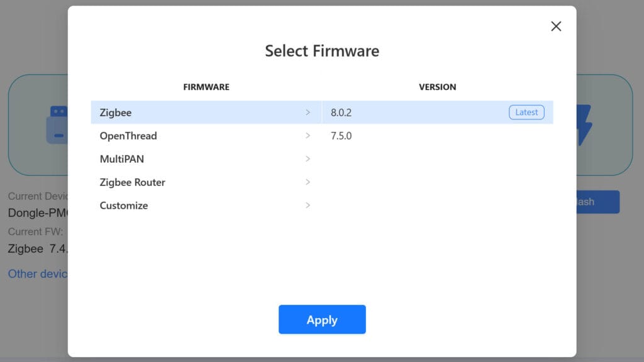
Task: Close the Select Firmware dialog
Action: tap(556, 26)
